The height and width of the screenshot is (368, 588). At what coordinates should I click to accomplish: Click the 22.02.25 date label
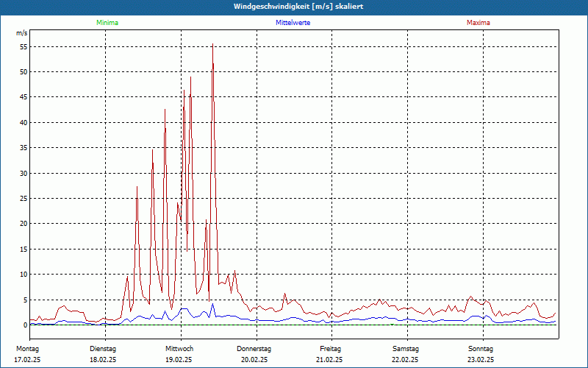406,360
